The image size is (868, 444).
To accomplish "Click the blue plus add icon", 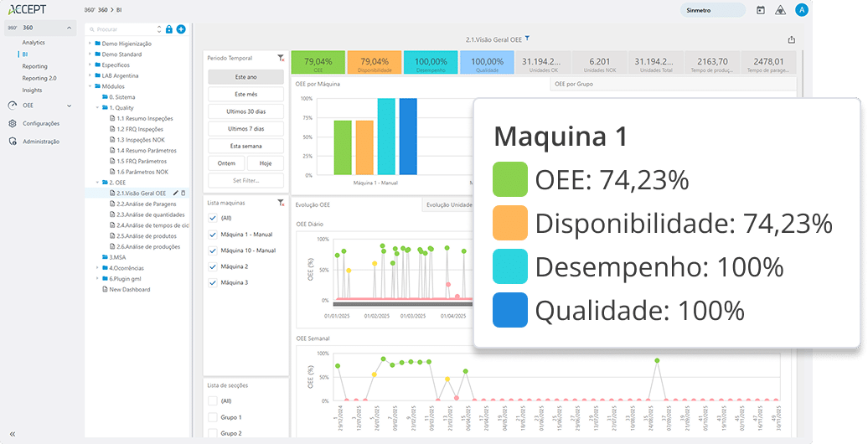I will [x=181, y=29].
